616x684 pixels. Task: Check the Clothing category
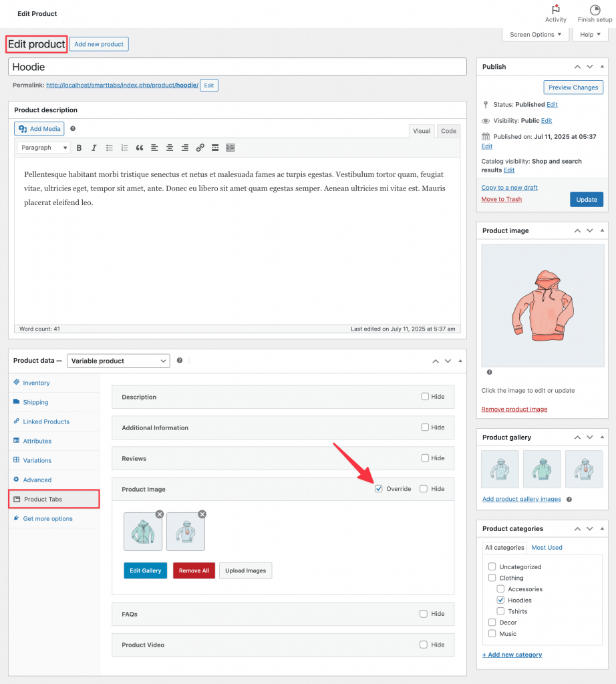point(492,578)
